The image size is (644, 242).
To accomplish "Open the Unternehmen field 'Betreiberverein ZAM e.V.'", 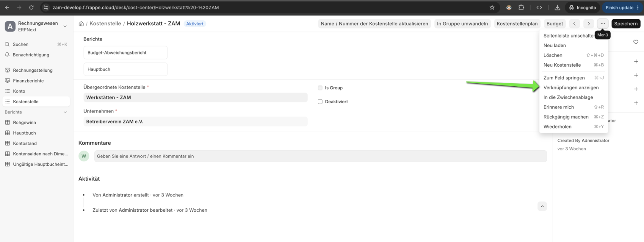I will coord(195,122).
